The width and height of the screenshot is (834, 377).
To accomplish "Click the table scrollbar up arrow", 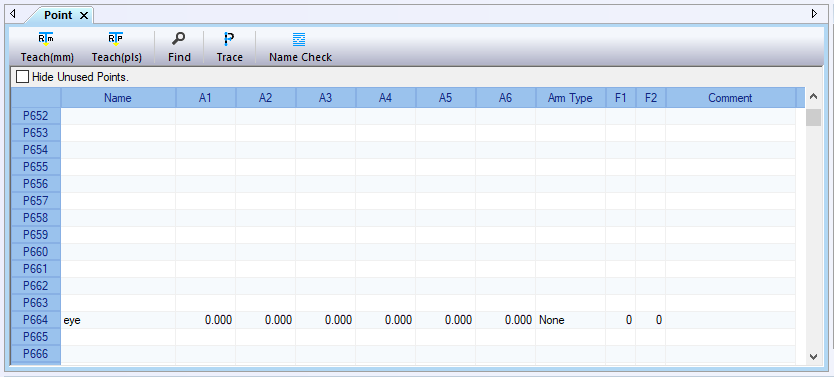I will point(813,97).
